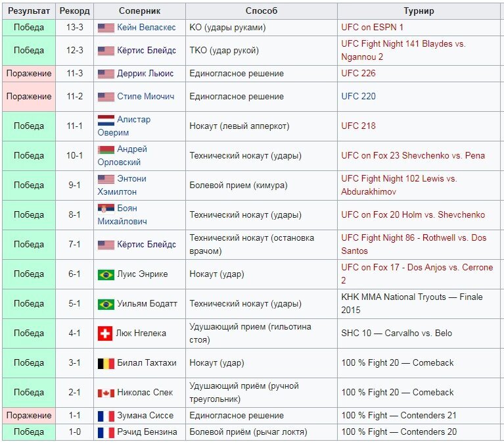
Task: Open UFC Fight Night 86 Rothwell link
Action: click(414, 244)
